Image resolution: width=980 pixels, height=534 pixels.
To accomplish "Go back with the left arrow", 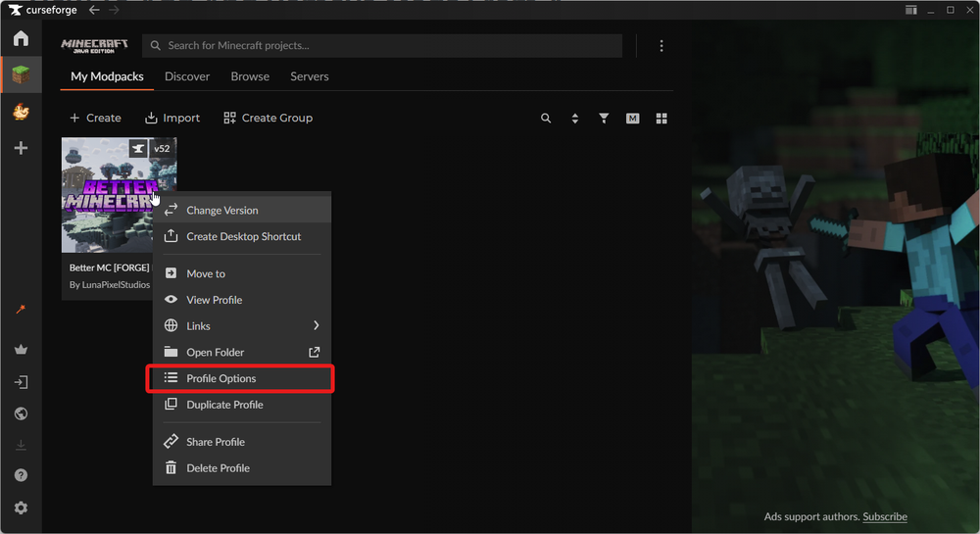I will click(x=94, y=10).
